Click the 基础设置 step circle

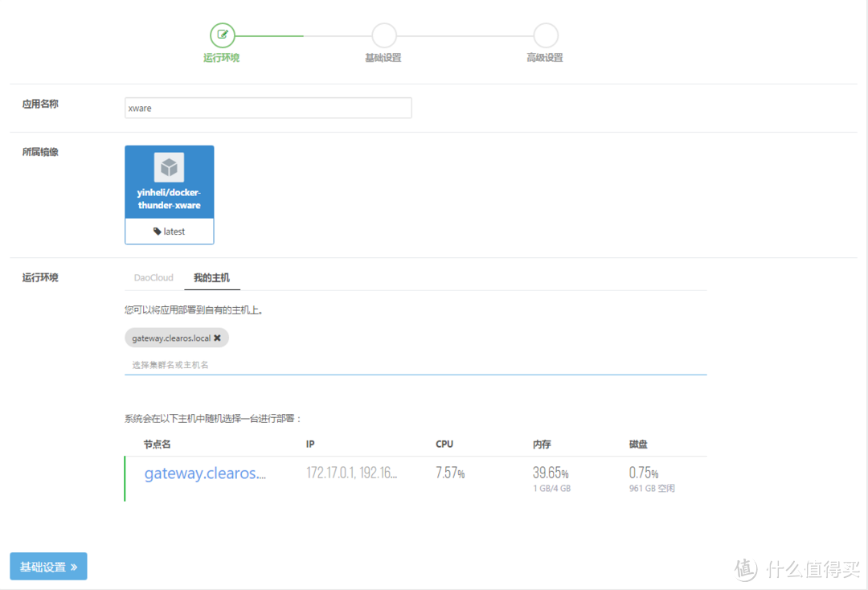tap(383, 35)
